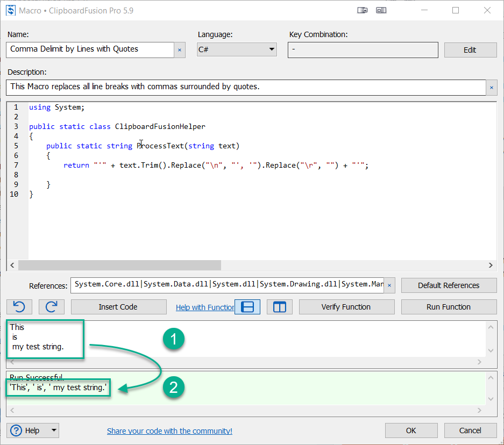Open the Help button dropdown arrow
The width and height of the screenshot is (504, 445).
tap(54, 430)
